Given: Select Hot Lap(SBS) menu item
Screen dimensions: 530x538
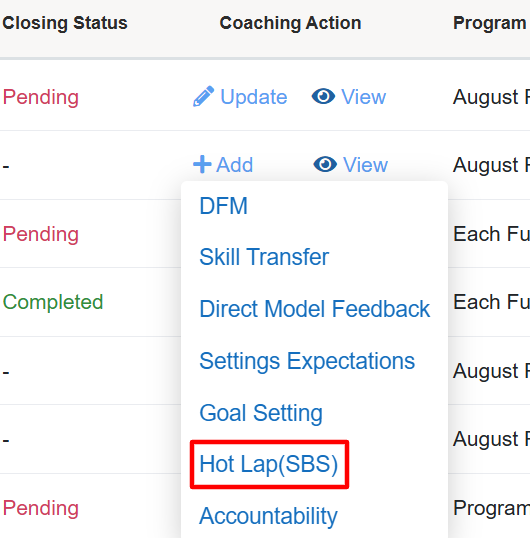Looking at the screenshot, I should (x=269, y=464).
